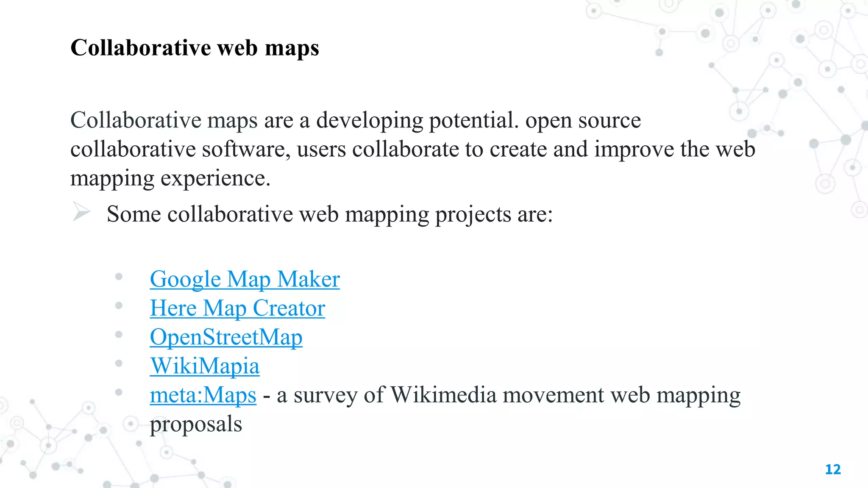Follow the OpenStreetMap hyperlink

(226, 337)
